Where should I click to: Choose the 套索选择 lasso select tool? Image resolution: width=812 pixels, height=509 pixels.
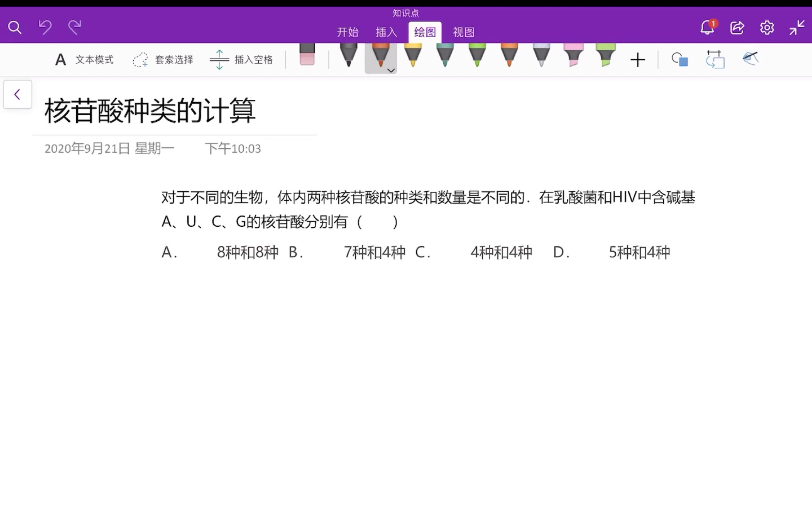163,60
